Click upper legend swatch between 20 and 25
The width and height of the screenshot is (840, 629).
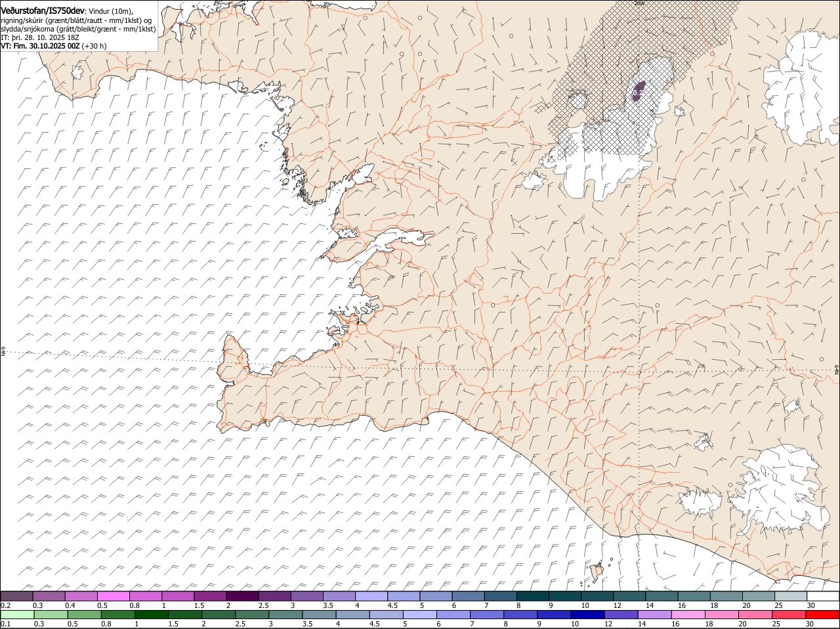[x=758, y=596]
